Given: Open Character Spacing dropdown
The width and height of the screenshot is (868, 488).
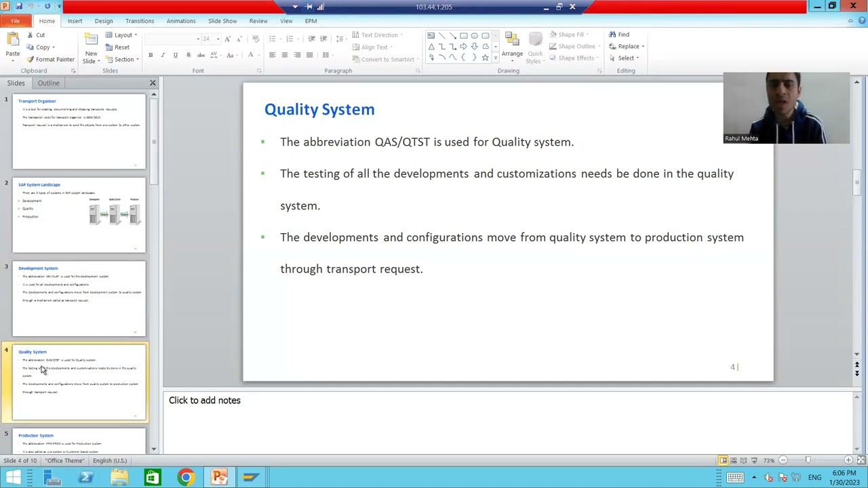Looking at the screenshot, I should point(216,56).
